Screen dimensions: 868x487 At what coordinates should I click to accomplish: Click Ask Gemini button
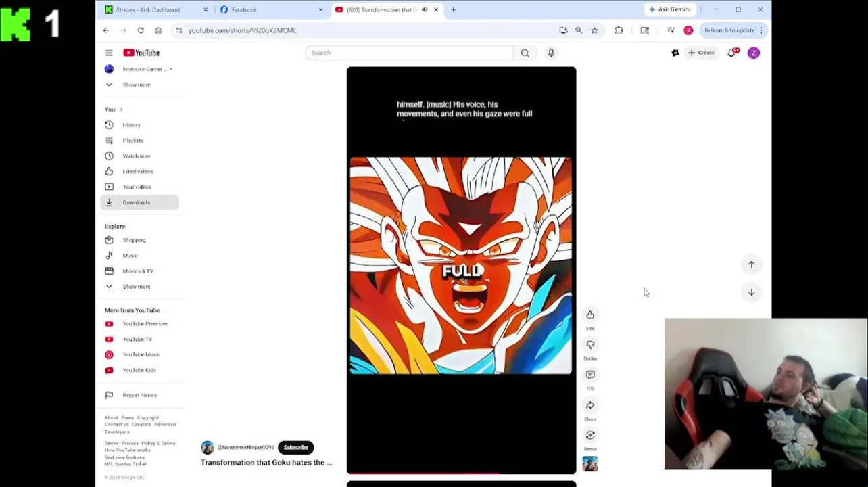pyautogui.click(x=669, y=9)
